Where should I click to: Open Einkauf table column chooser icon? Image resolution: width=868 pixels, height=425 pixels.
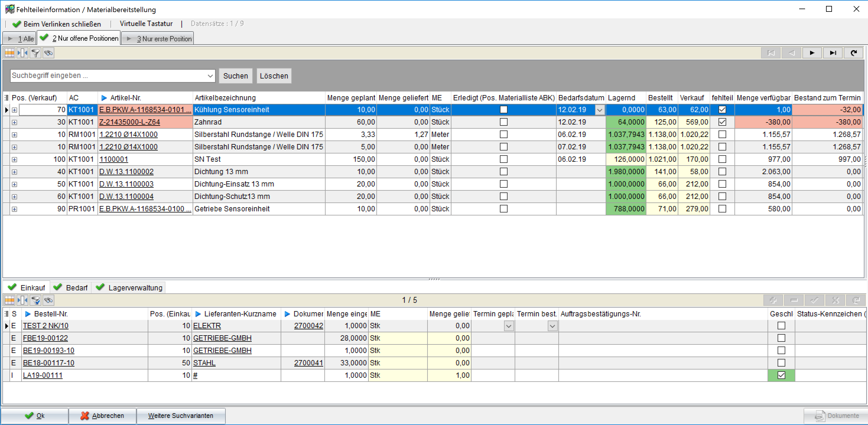(6, 314)
